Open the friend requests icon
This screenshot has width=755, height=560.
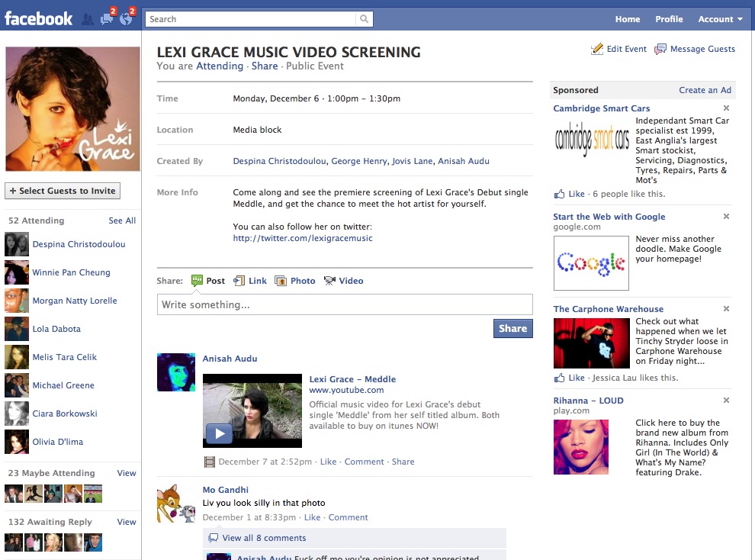[88, 19]
